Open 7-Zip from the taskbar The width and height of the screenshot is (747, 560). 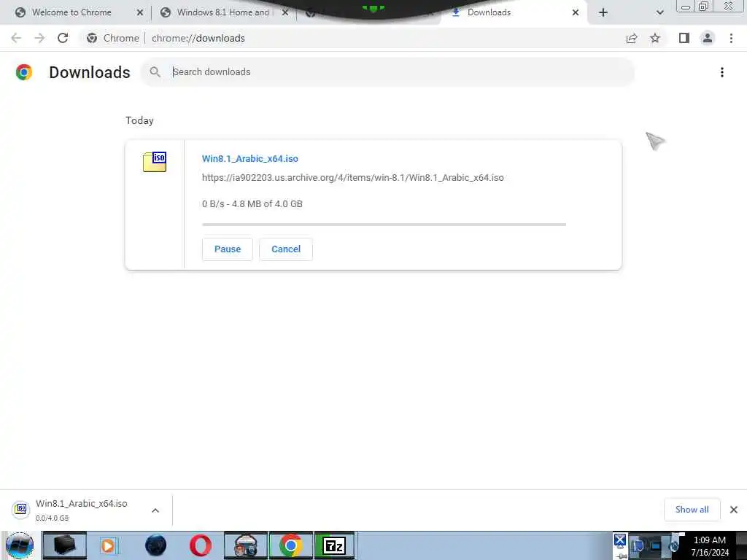334,545
